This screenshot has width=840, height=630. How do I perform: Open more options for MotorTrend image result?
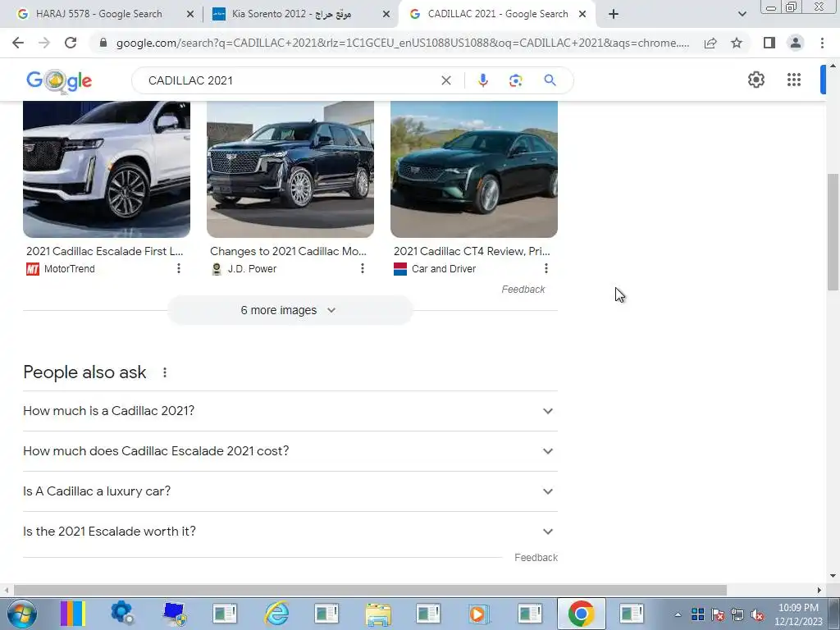(178, 268)
